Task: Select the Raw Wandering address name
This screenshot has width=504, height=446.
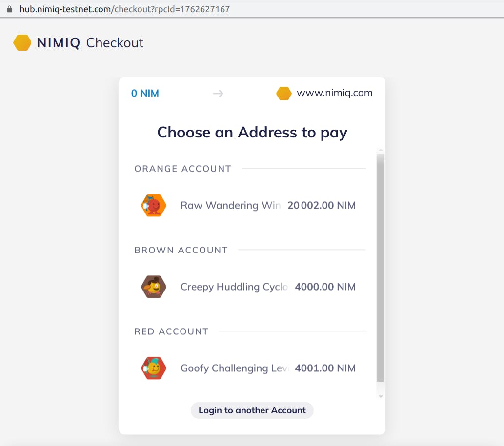Action: [x=230, y=205]
